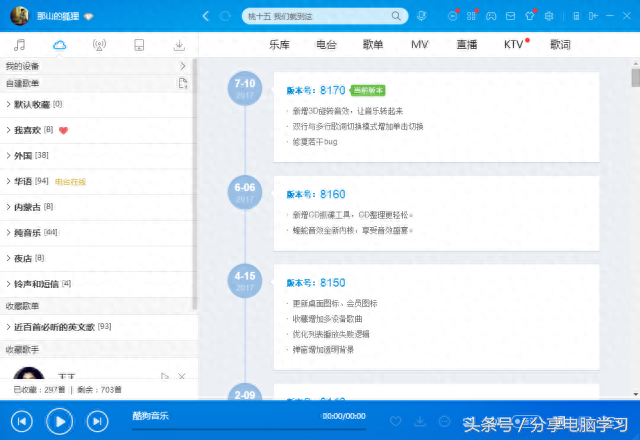Click the 收藏歌手 section header

click(x=99, y=349)
